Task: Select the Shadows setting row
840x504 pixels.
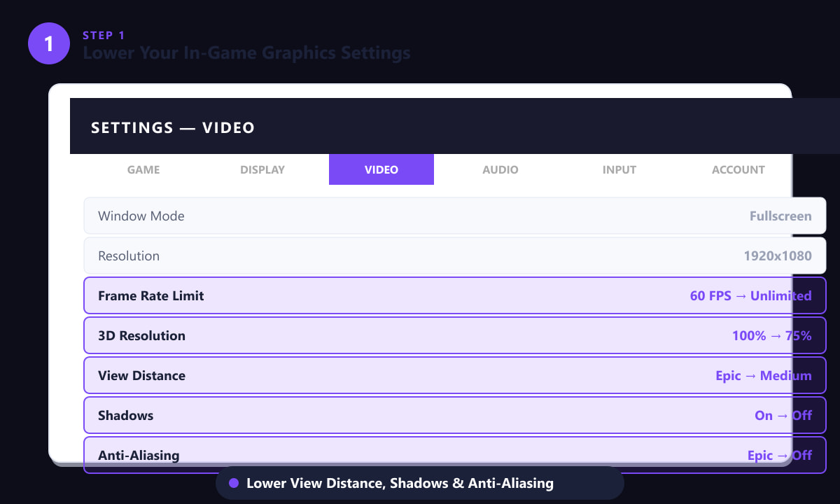Action: tap(455, 415)
